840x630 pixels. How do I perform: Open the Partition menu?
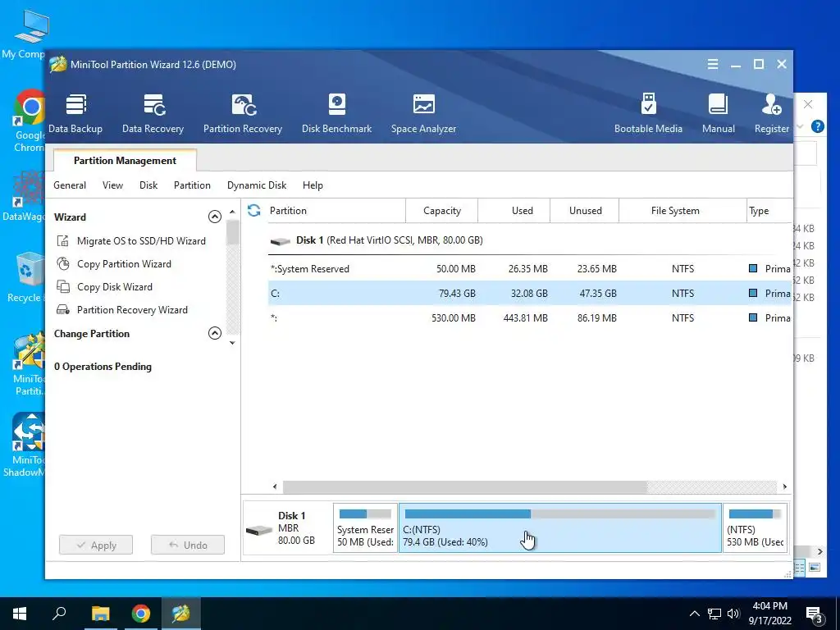[192, 185]
